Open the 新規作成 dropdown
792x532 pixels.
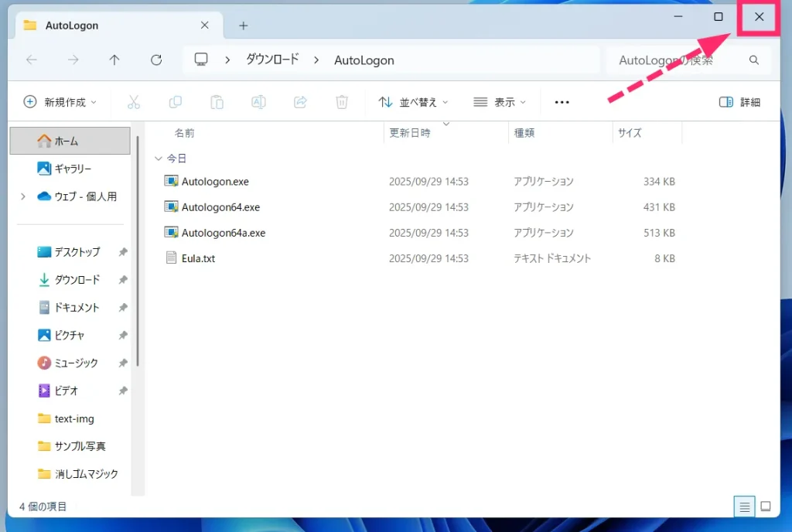[x=60, y=103]
